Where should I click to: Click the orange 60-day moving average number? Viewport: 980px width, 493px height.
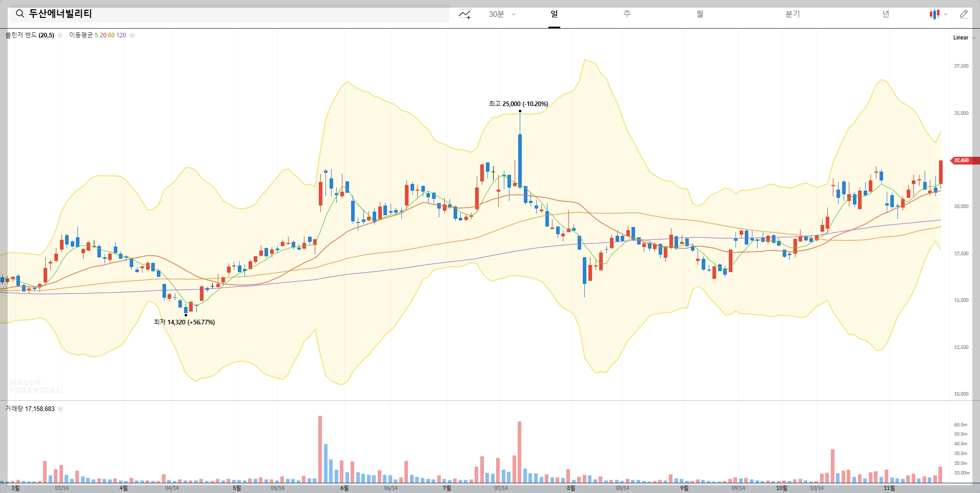(x=111, y=35)
